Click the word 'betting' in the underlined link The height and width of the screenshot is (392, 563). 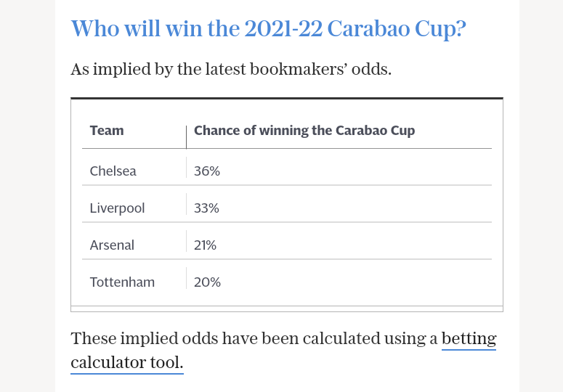point(469,339)
